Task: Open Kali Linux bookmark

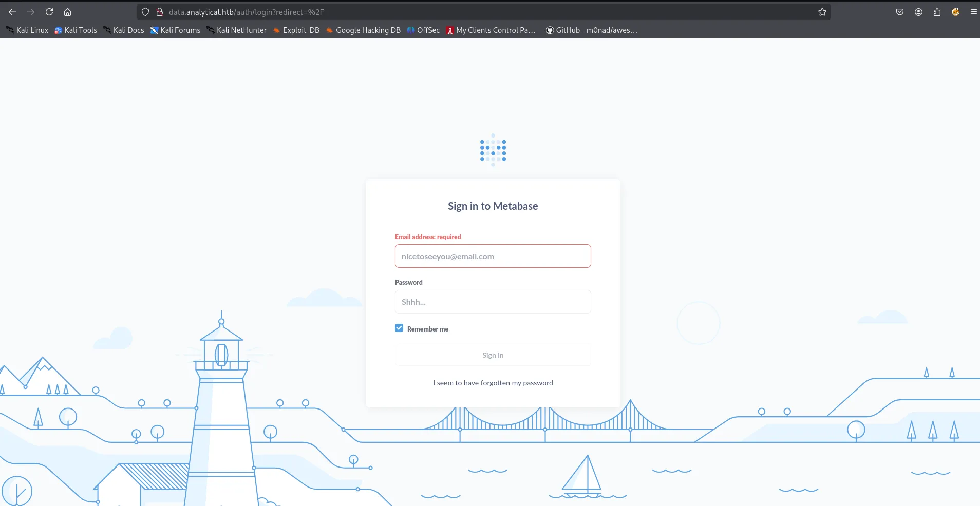Action: (27, 30)
